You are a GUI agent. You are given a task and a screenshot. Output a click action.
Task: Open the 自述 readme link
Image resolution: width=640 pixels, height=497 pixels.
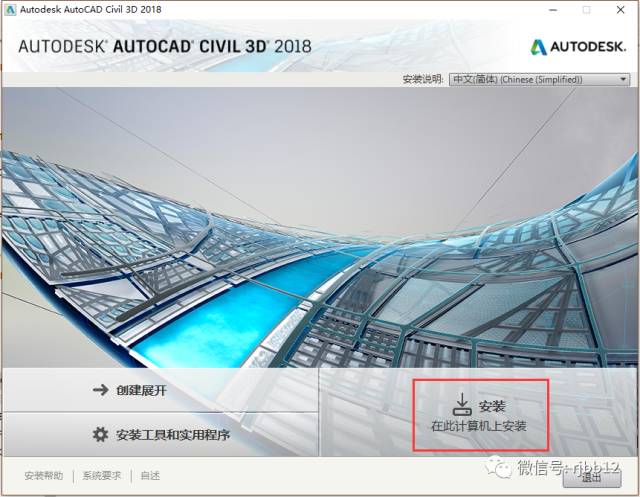pos(150,476)
